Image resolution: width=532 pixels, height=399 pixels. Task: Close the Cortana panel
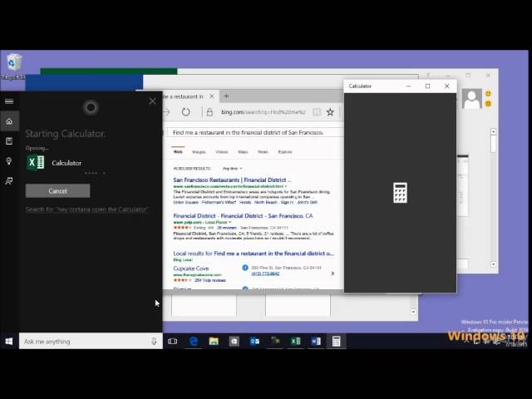(x=152, y=101)
